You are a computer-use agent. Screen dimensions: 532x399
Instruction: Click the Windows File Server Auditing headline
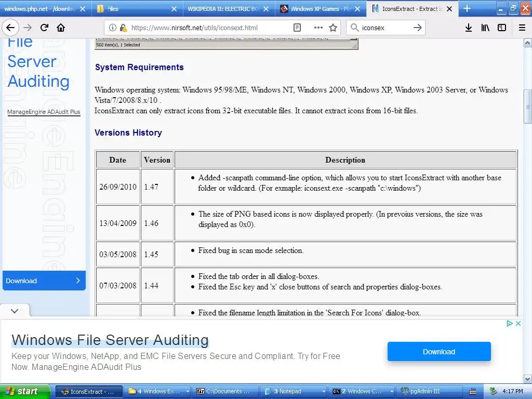pos(110,340)
